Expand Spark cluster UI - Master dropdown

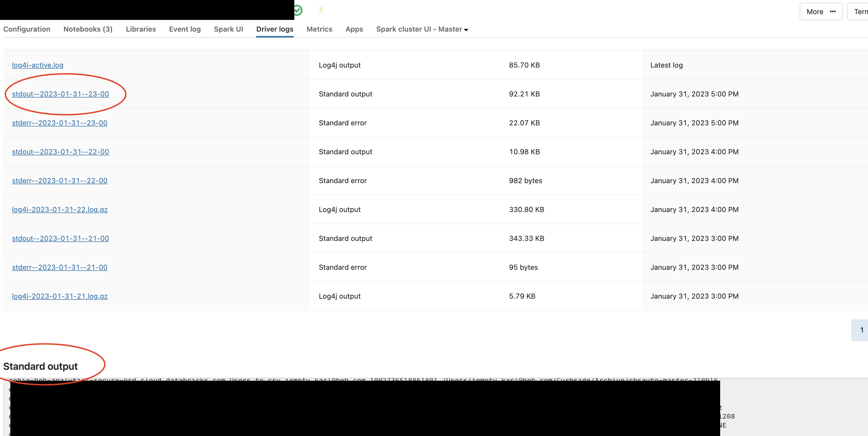point(422,29)
